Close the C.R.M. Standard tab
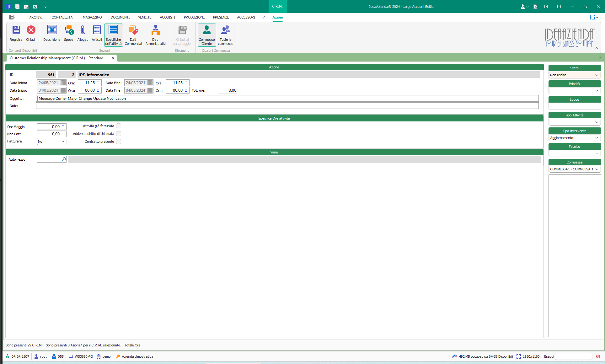The image size is (605, 364). coord(113,58)
